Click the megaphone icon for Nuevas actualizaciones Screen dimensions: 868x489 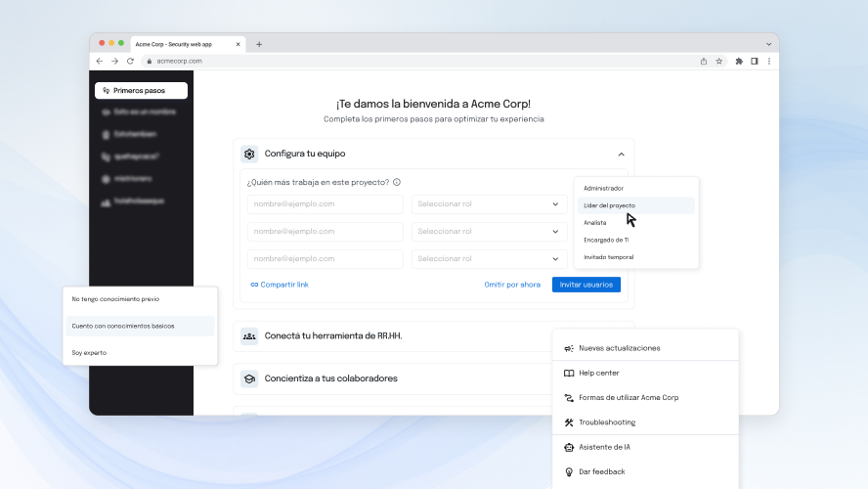(x=569, y=348)
